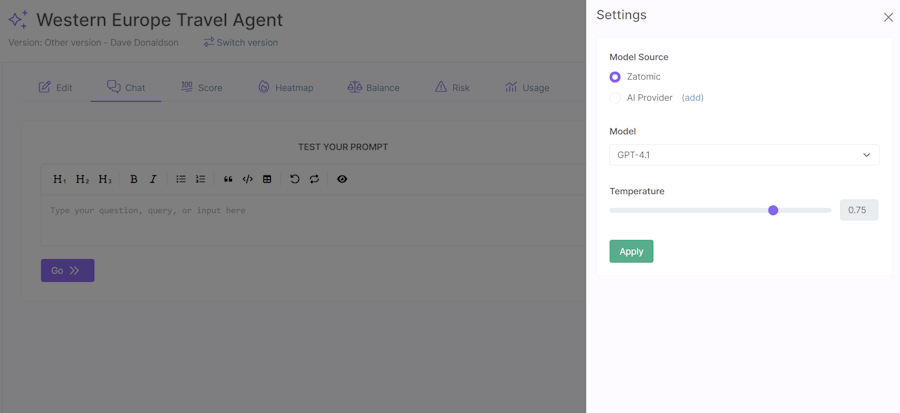Toggle bold text formatting
Image resolution: width=900 pixels, height=413 pixels.
133,179
